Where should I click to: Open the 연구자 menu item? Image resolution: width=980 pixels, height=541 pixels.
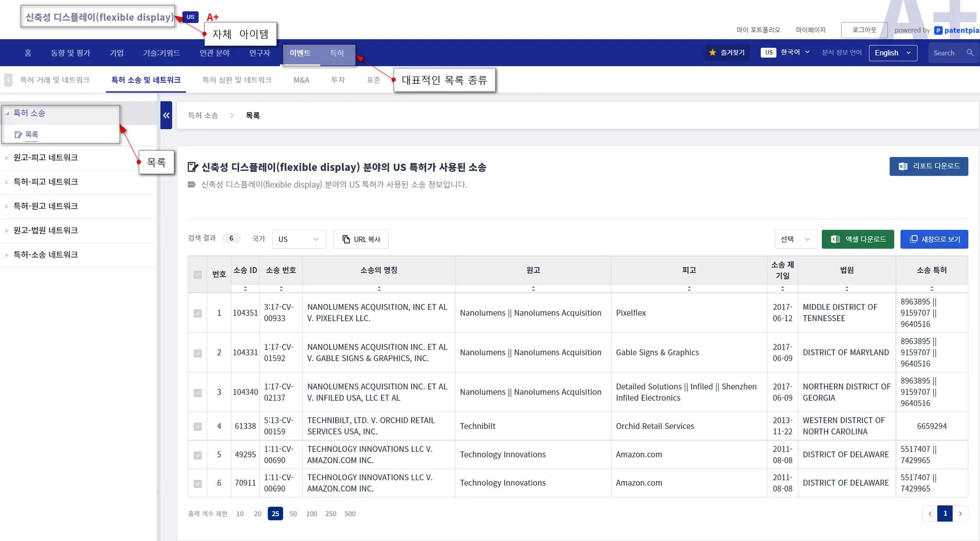coord(259,53)
